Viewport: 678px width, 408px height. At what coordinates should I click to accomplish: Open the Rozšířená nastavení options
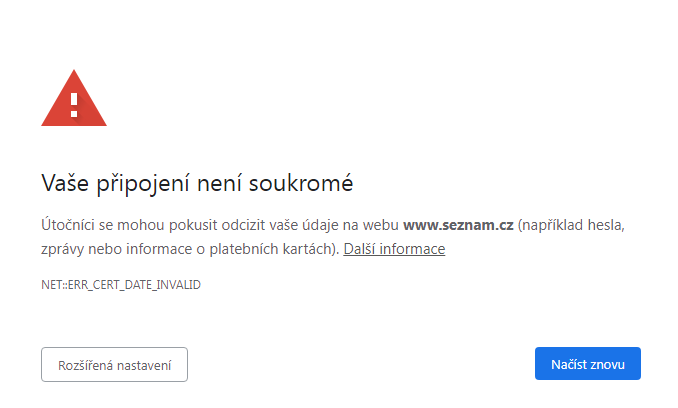tap(114, 365)
